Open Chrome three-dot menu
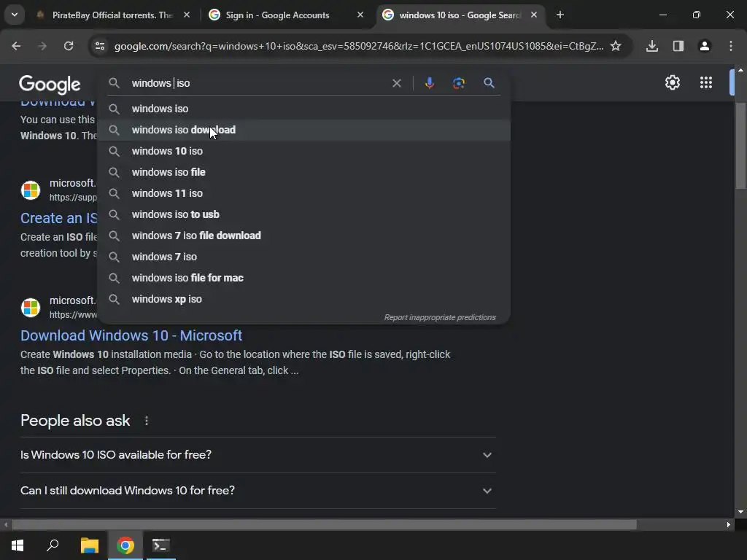 [x=731, y=46]
